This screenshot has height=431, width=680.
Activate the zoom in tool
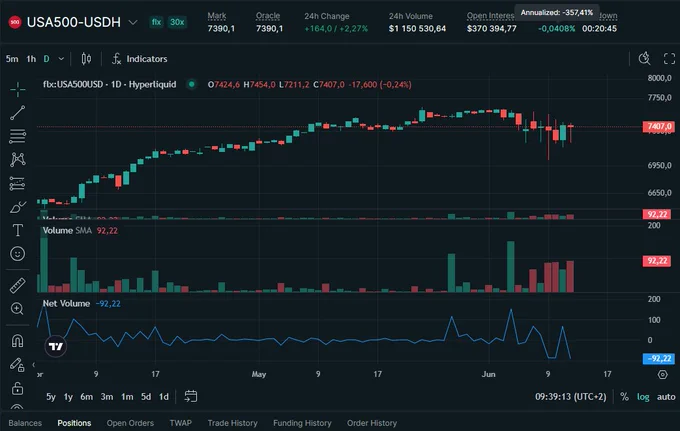[x=17, y=309]
